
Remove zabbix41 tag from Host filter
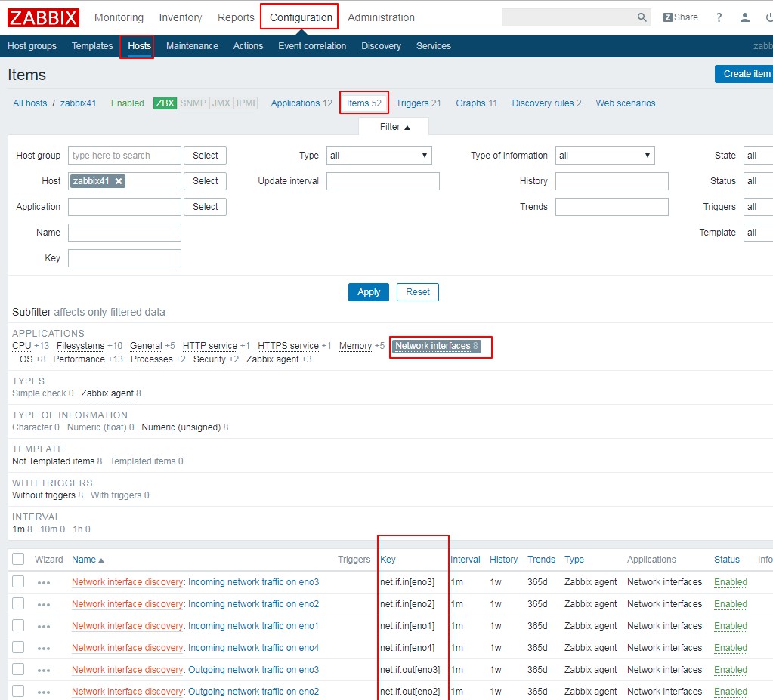click(119, 181)
